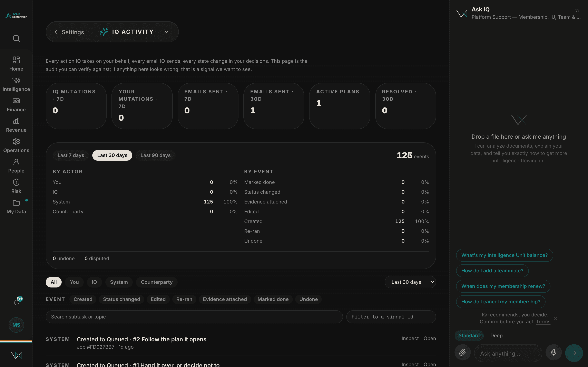Click the Search subtask or topic field
The image size is (588, 367).
(194, 317)
